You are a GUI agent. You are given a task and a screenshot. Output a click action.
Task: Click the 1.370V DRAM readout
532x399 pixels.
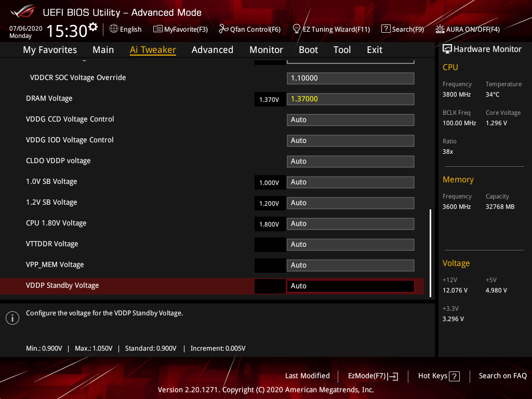(270, 99)
